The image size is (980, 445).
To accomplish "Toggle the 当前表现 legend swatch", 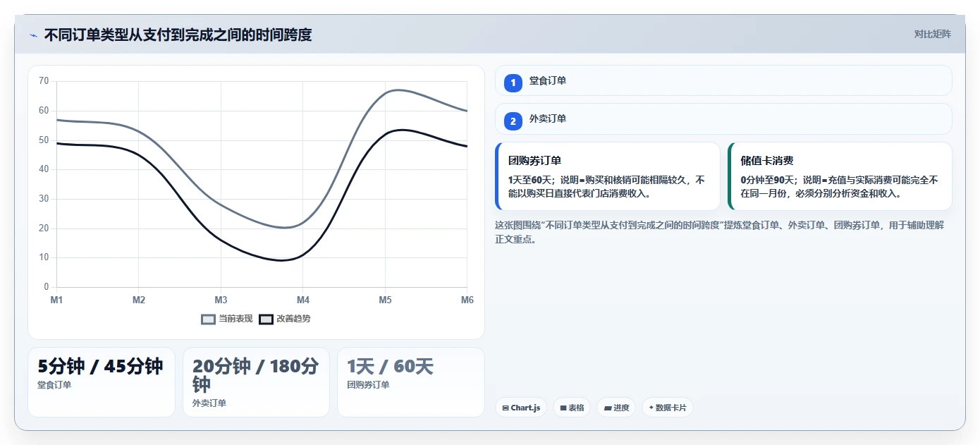I will pyautogui.click(x=208, y=319).
